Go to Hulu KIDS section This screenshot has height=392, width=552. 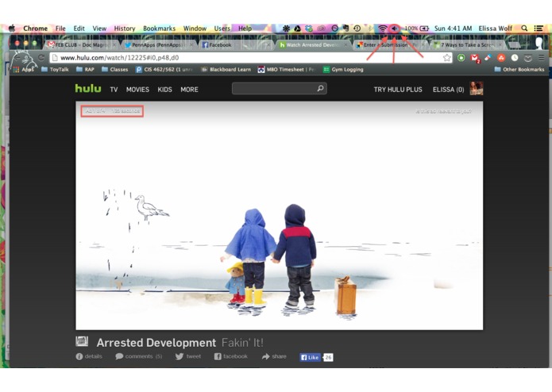164,90
